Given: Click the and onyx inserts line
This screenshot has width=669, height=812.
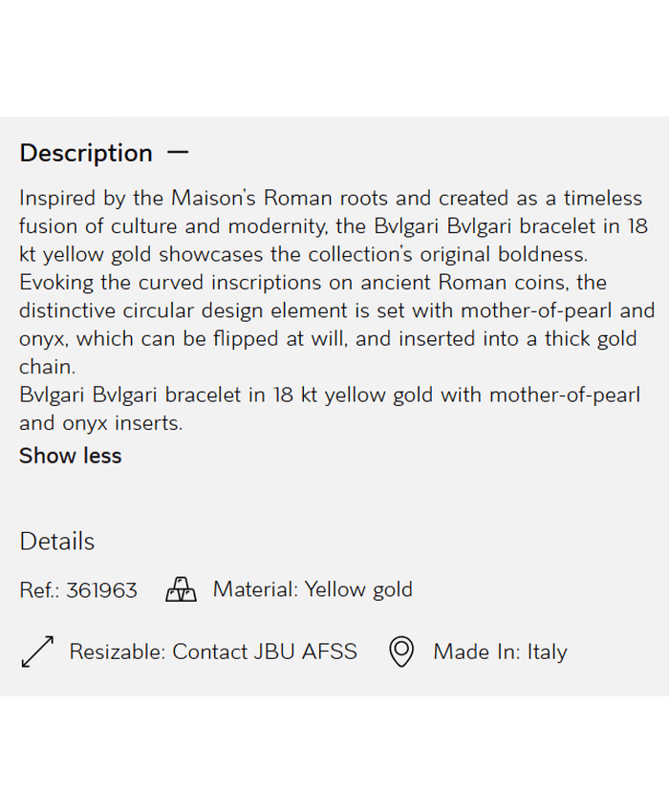Looking at the screenshot, I should 100,422.
